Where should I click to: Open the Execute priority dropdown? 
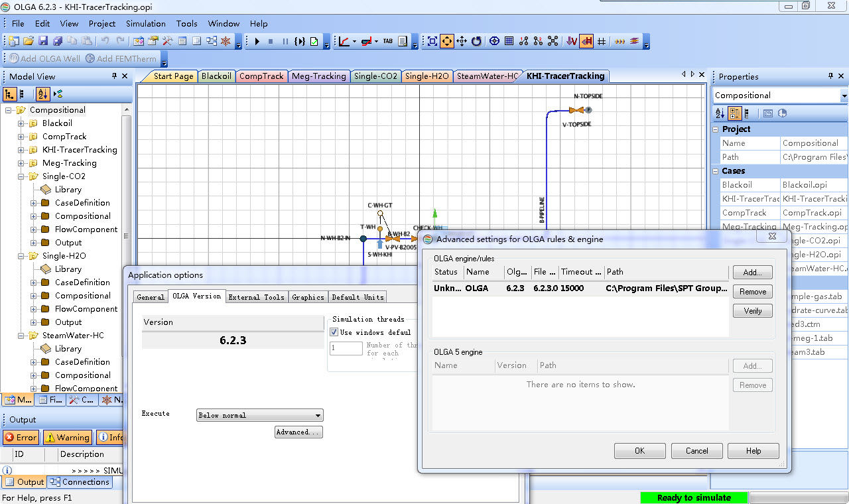click(x=260, y=415)
